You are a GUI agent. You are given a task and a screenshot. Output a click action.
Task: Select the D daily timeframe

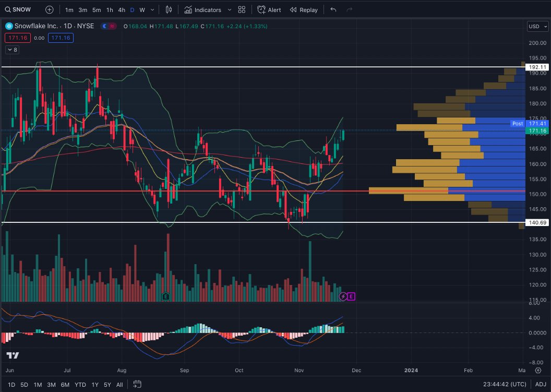pos(132,10)
